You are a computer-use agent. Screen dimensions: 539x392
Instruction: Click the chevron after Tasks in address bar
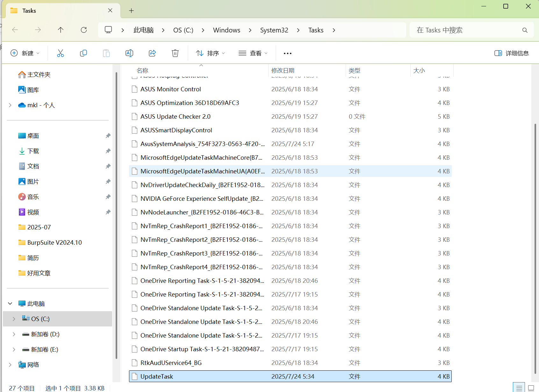click(x=334, y=30)
